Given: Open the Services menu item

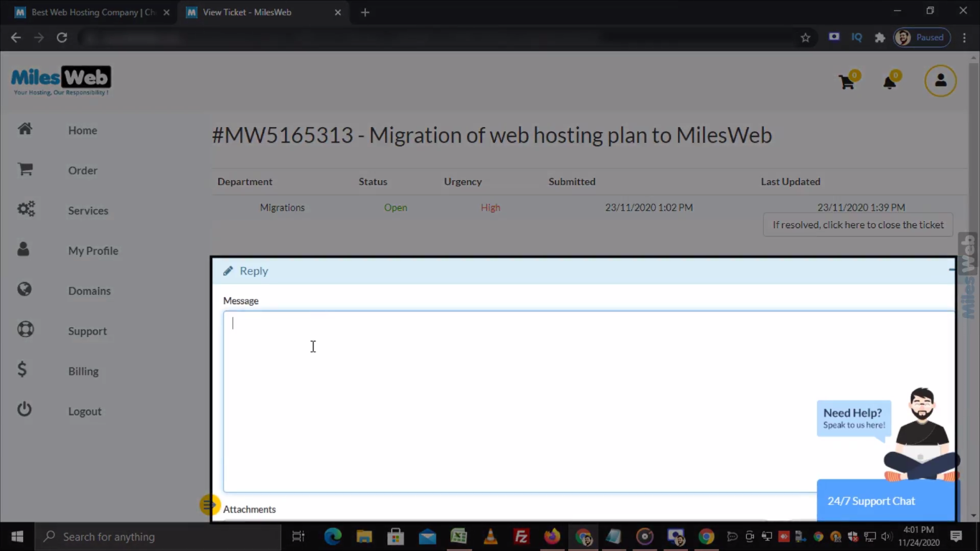Looking at the screenshot, I should 88,210.
